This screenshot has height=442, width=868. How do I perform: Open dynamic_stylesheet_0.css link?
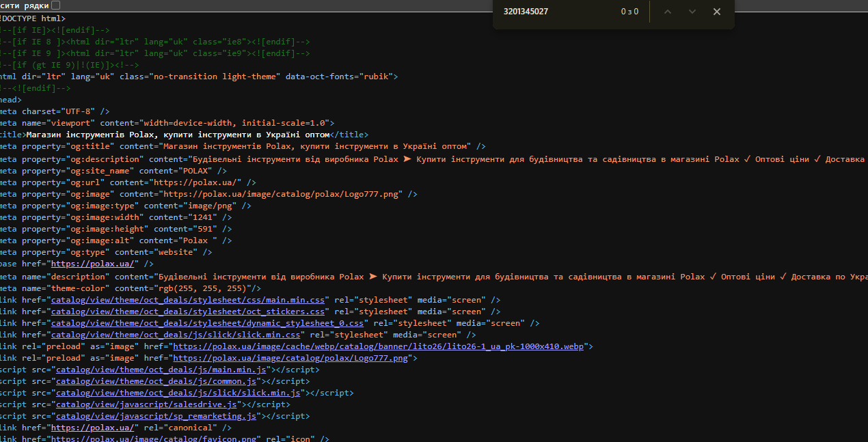tap(208, 323)
